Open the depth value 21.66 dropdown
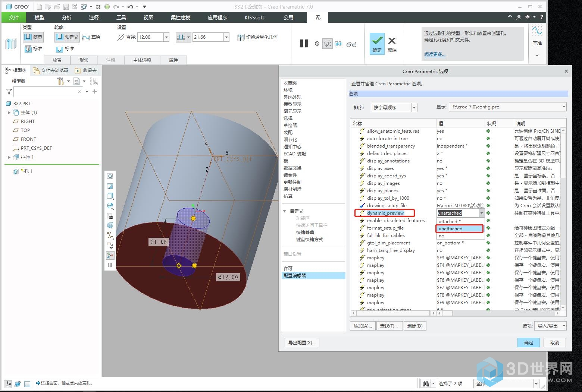 (x=226, y=37)
